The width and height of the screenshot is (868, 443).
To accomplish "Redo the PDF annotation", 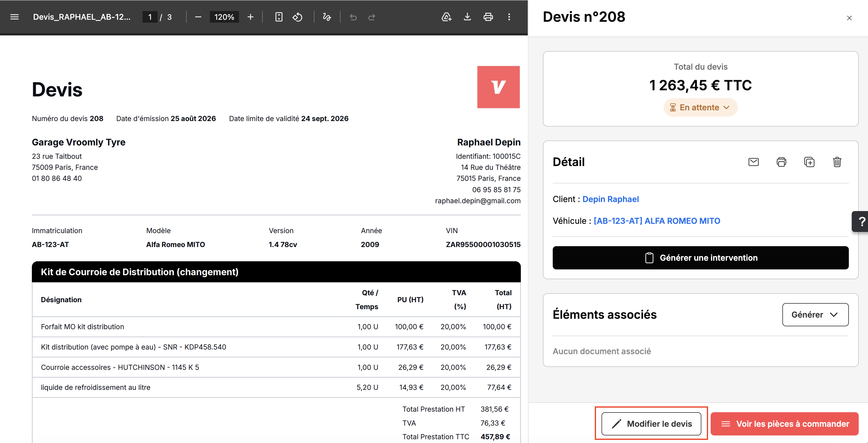I will tap(372, 17).
